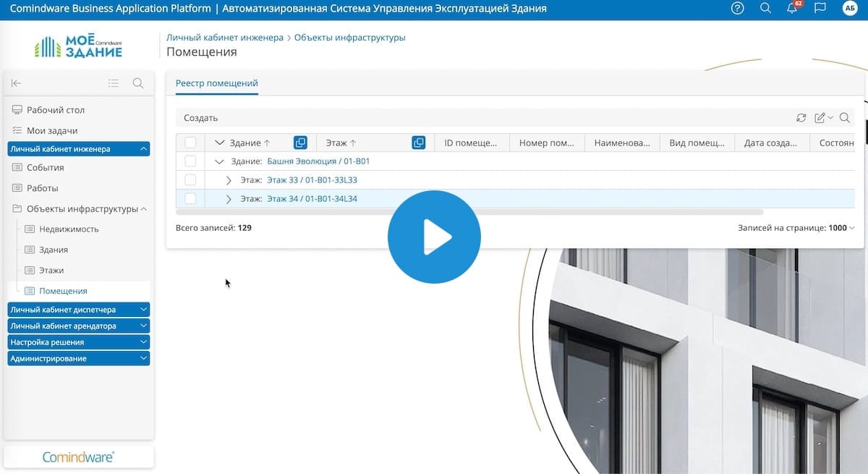Open Помещения in the sidebar

point(63,291)
